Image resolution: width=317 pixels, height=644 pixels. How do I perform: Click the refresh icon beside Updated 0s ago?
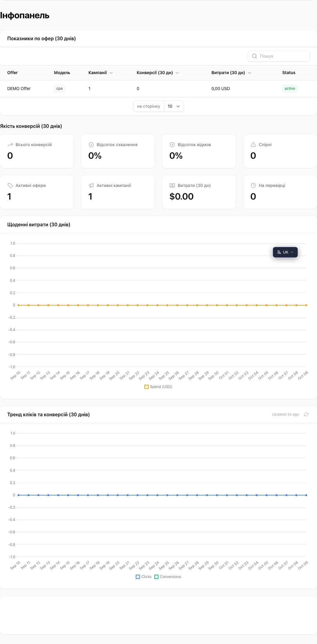click(x=306, y=414)
